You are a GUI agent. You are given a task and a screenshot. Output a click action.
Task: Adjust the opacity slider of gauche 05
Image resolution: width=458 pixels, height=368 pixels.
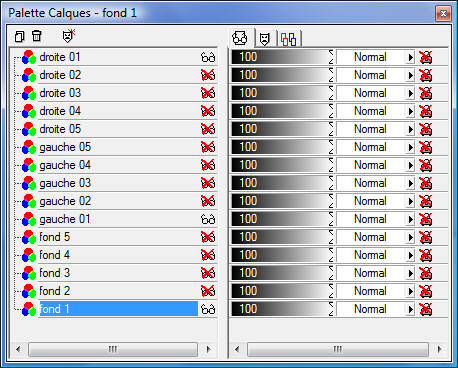[x=282, y=147]
